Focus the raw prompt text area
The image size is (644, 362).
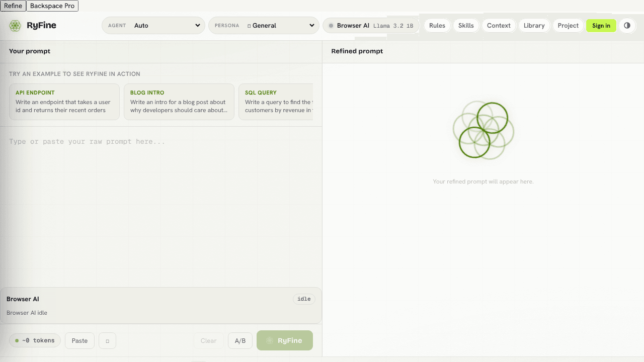click(161, 206)
